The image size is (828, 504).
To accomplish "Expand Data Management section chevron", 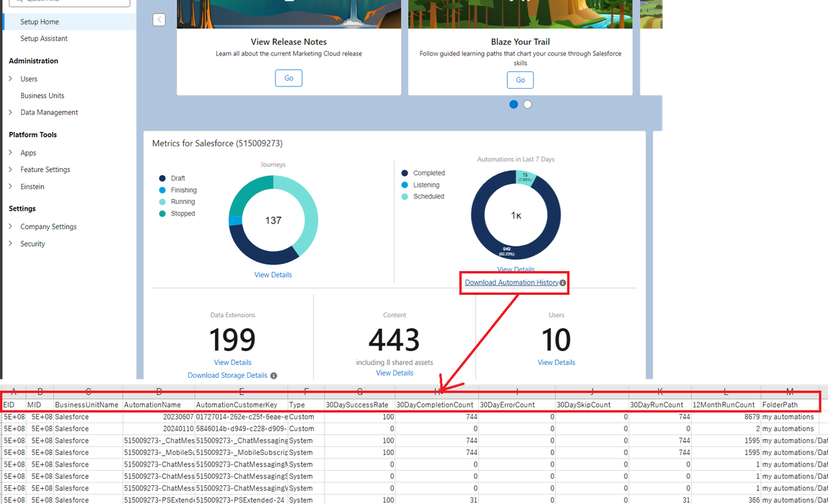I will pos(11,112).
